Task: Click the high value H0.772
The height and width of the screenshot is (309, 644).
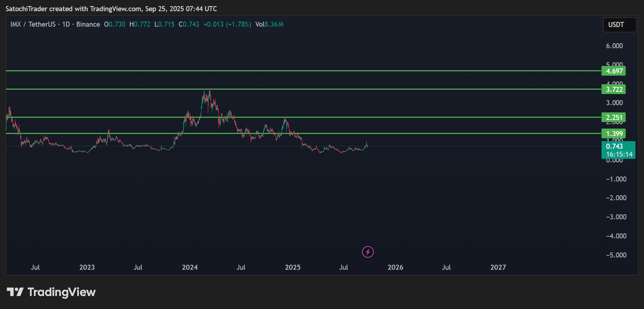Action: [140, 24]
